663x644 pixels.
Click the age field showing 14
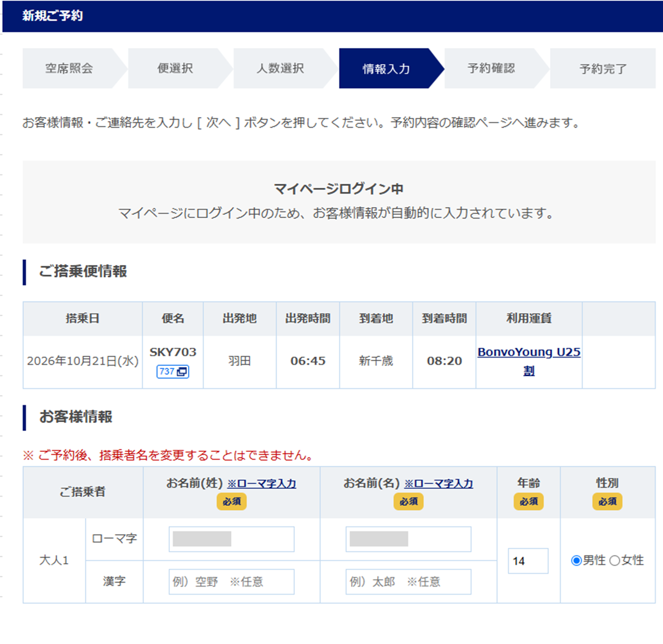coord(528,561)
